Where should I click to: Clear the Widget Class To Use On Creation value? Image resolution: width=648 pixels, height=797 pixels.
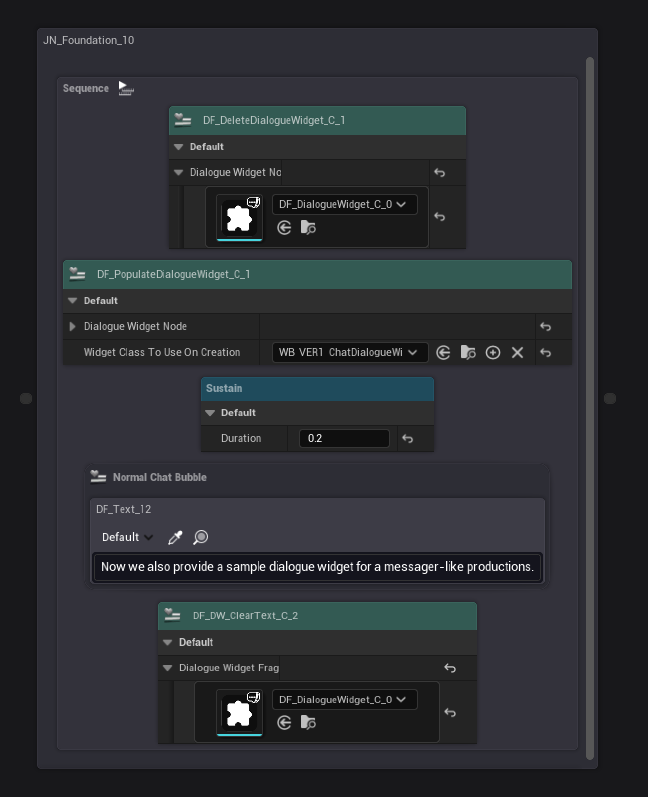click(x=517, y=353)
